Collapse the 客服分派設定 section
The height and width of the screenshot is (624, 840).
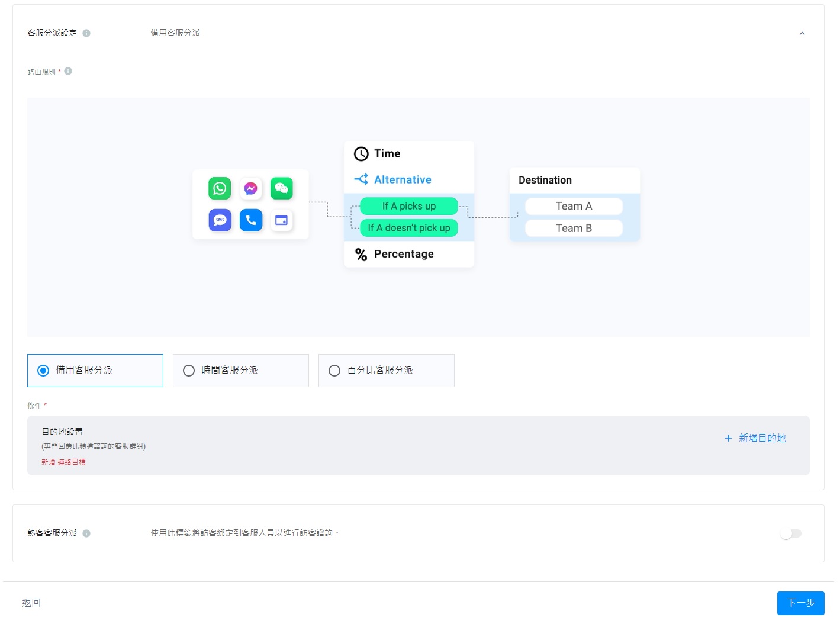802,33
